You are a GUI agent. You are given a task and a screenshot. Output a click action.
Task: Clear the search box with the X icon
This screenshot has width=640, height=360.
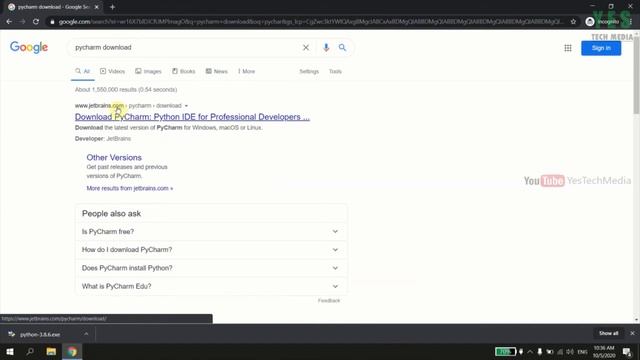point(306,48)
